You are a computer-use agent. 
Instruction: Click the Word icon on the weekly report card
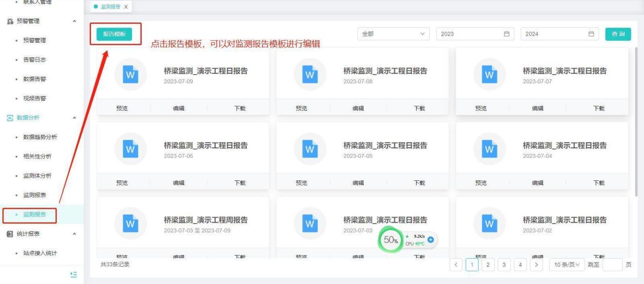[x=130, y=224]
